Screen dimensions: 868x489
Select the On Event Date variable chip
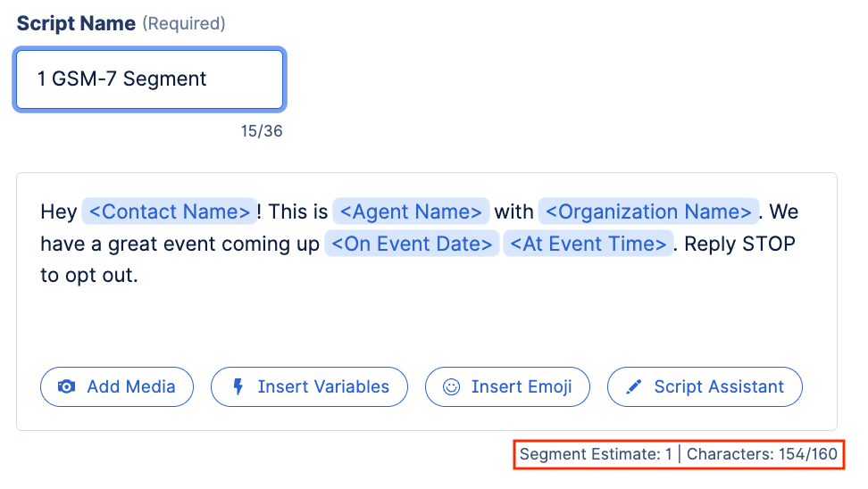tap(412, 244)
